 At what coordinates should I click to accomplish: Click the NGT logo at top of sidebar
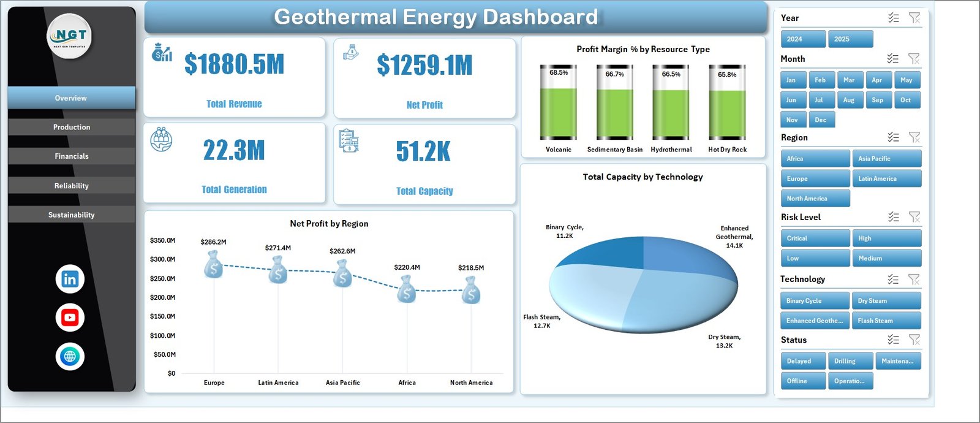tap(70, 36)
